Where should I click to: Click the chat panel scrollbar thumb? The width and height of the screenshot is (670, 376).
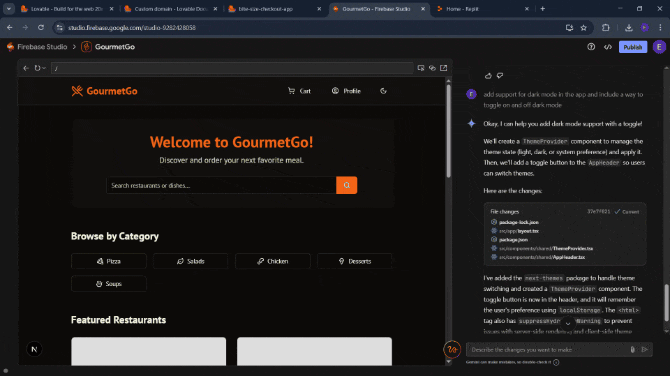point(666,303)
